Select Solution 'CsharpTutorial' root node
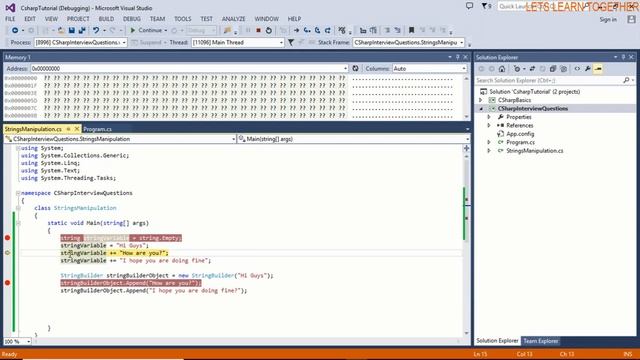 (535, 91)
